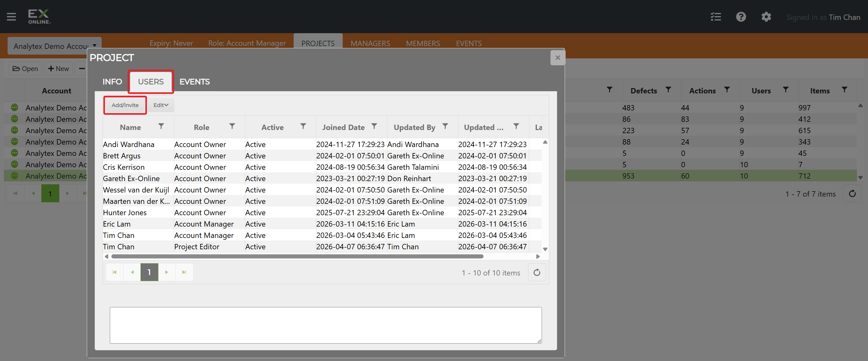The image size is (868, 361).
Task: Go to last page of users list
Action: 184,272
